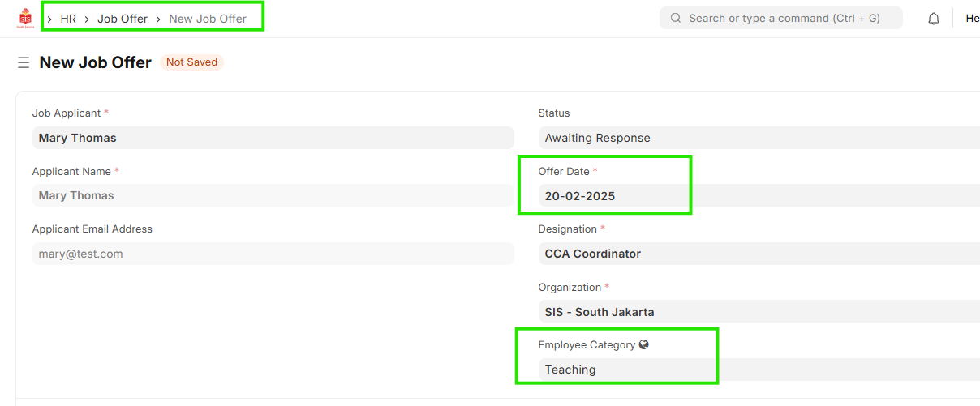The image size is (980, 406).
Task: Click the magnifier icon in search bar
Action: pos(676,18)
